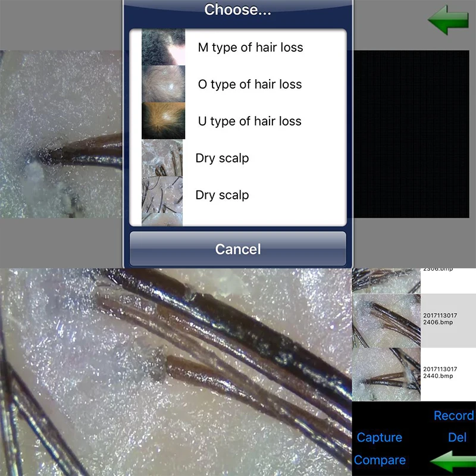Viewport: 476px width, 476px height.
Task: Click the O type hair loss sample image
Action: [163, 84]
